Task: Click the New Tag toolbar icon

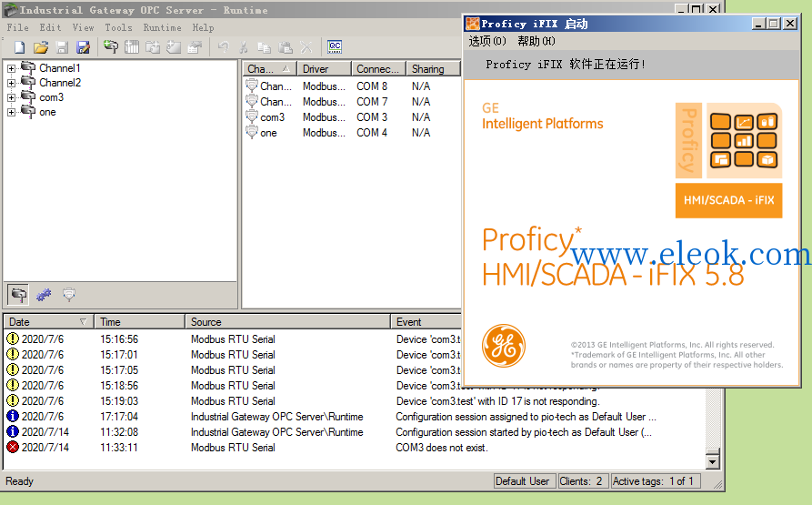Action: 174,47
